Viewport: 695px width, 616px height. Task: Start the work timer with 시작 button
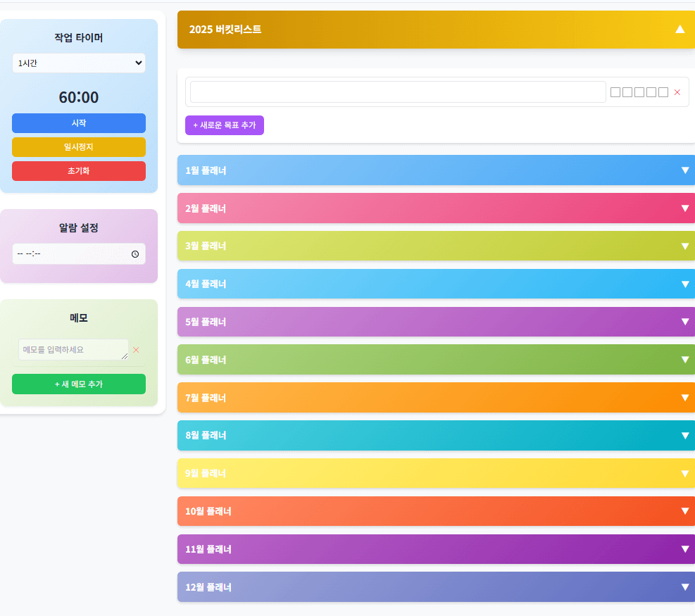tap(78, 123)
